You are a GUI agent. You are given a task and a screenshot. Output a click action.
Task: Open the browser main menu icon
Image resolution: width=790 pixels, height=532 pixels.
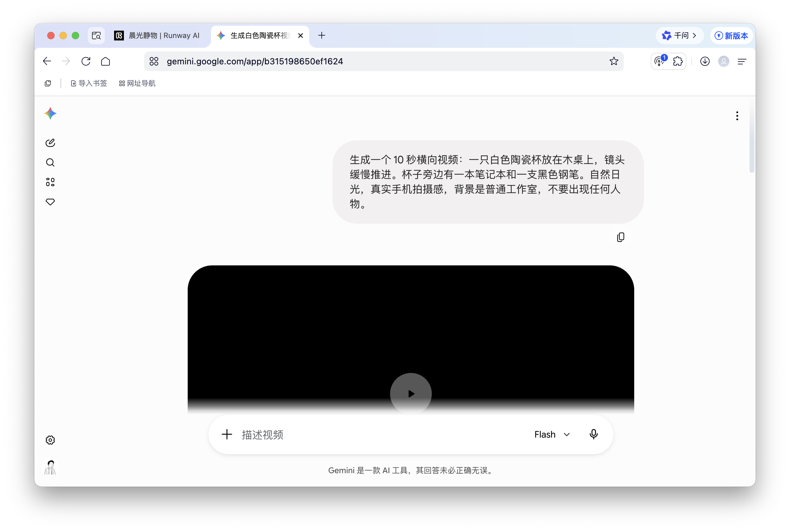[x=742, y=61]
